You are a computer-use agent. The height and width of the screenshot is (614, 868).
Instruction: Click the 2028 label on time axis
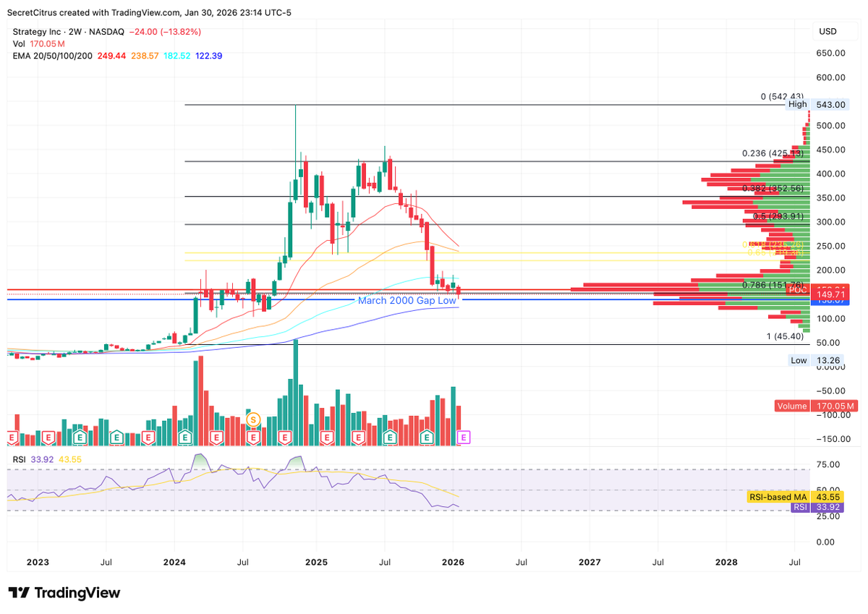[x=726, y=561]
